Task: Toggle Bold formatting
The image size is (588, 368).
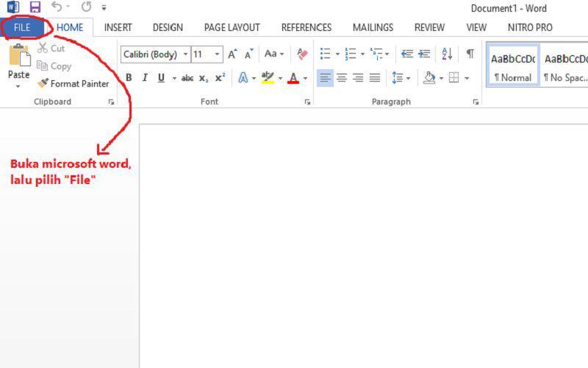Action: click(129, 78)
